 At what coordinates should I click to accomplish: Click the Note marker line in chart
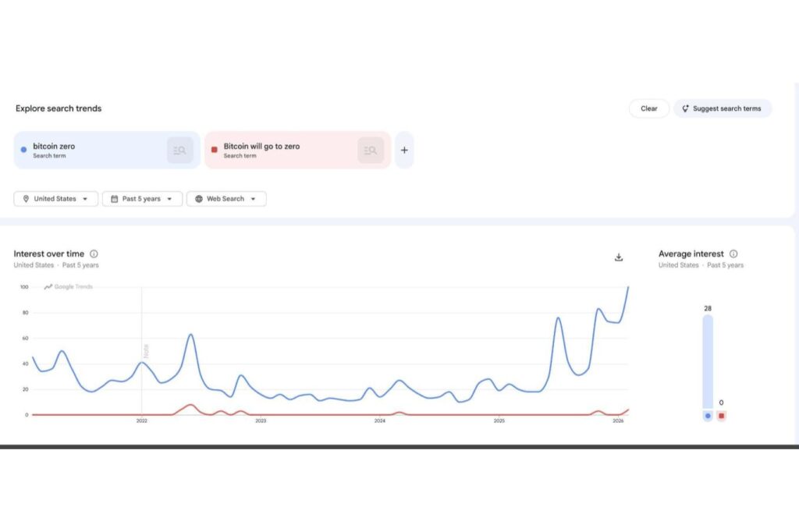click(142, 351)
